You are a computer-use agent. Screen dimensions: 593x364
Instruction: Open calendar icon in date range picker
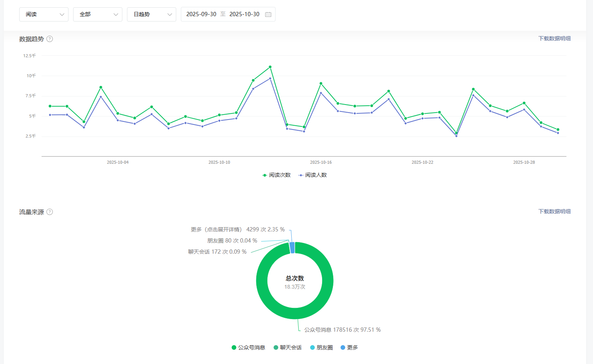pos(268,15)
